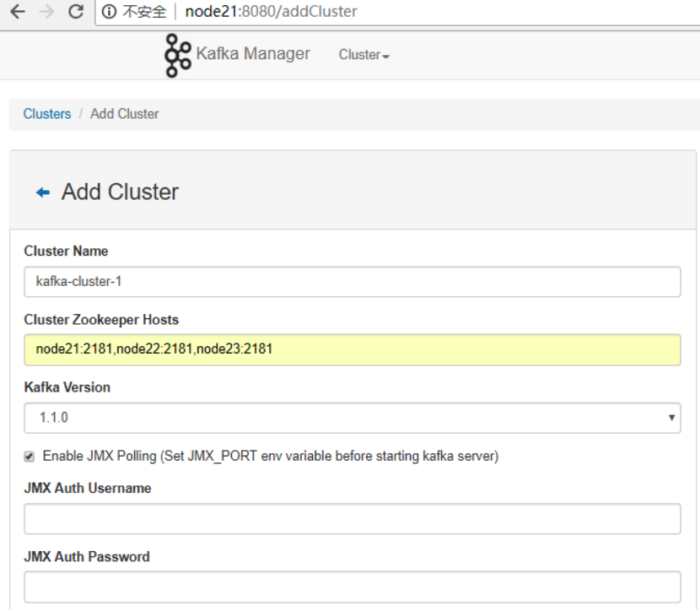The image size is (700, 611).
Task: Go back using the arrow beside Add Cluster heading
Action: tap(42, 192)
